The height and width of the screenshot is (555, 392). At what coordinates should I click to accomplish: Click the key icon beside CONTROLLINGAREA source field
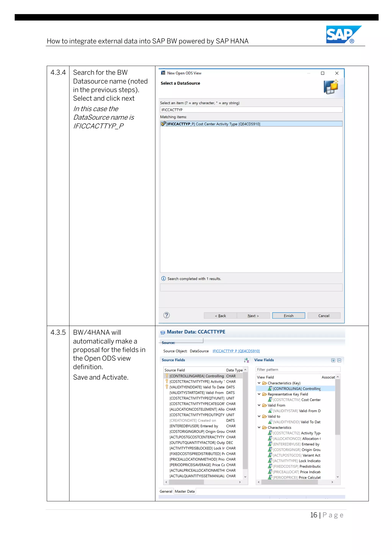pyautogui.click(x=167, y=376)
